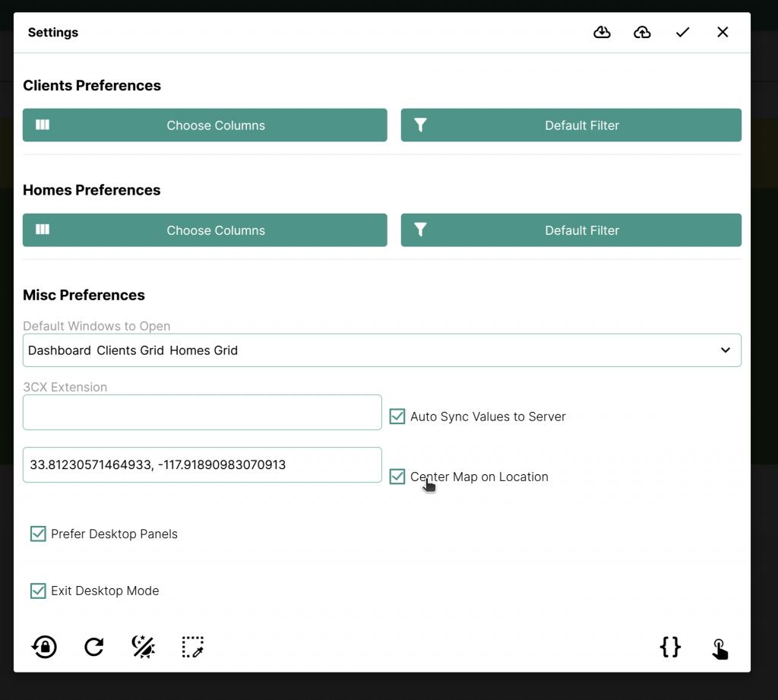Click the touch pointer hand icon
778x700 pixels.
(x=719, y=648)
